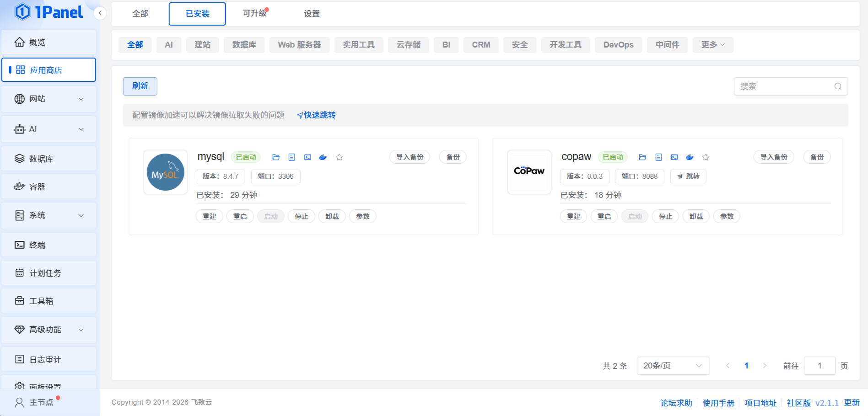This screenshot has width=868, height=416.
Task: Click mysql container docker icon
Action: tap(323, 157)
